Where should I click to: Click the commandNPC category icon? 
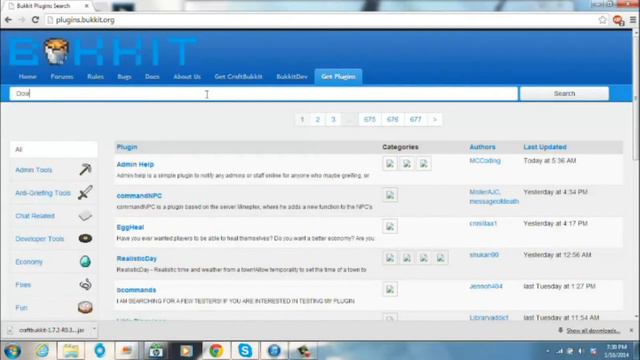coord(390,195)
